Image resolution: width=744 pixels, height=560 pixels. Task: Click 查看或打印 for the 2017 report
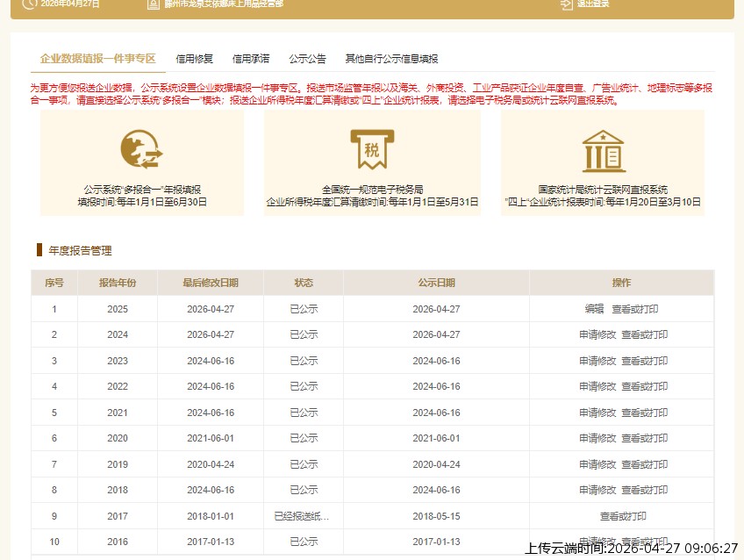coord(621,516)
